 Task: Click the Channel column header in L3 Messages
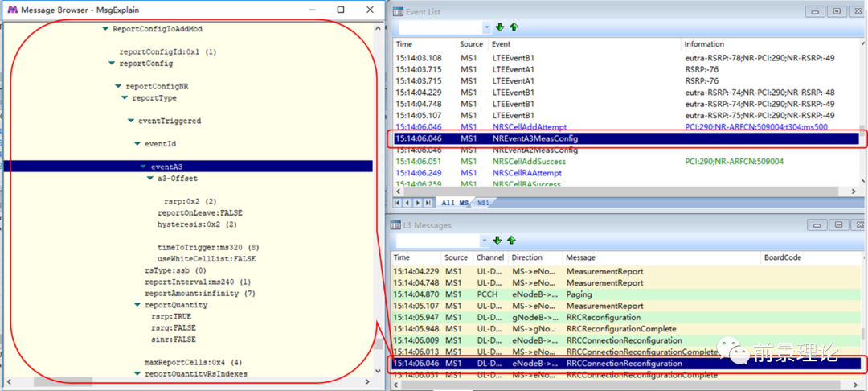click(490, 257)
